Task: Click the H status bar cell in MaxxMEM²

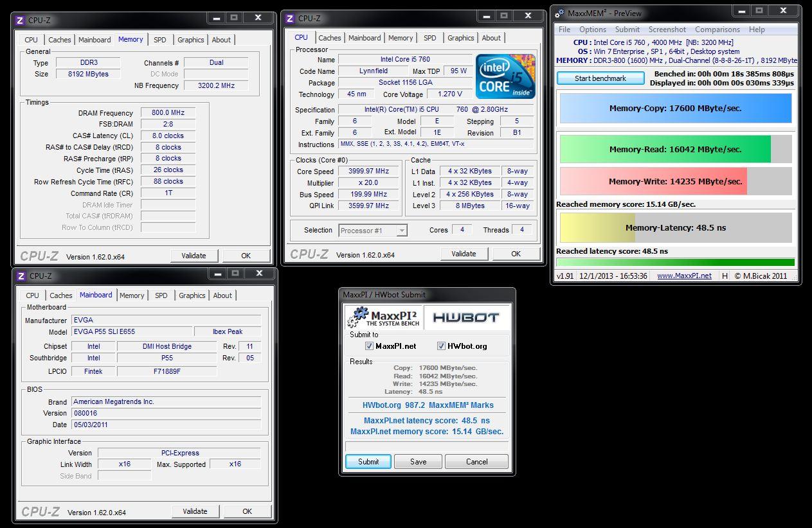Action: [725, 276]
